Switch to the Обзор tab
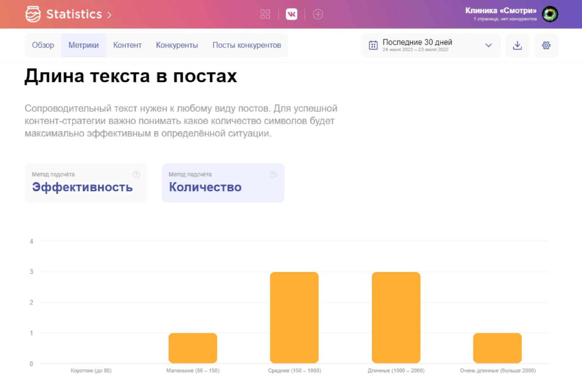The image size is (582, 392). [x=43, y=45]
